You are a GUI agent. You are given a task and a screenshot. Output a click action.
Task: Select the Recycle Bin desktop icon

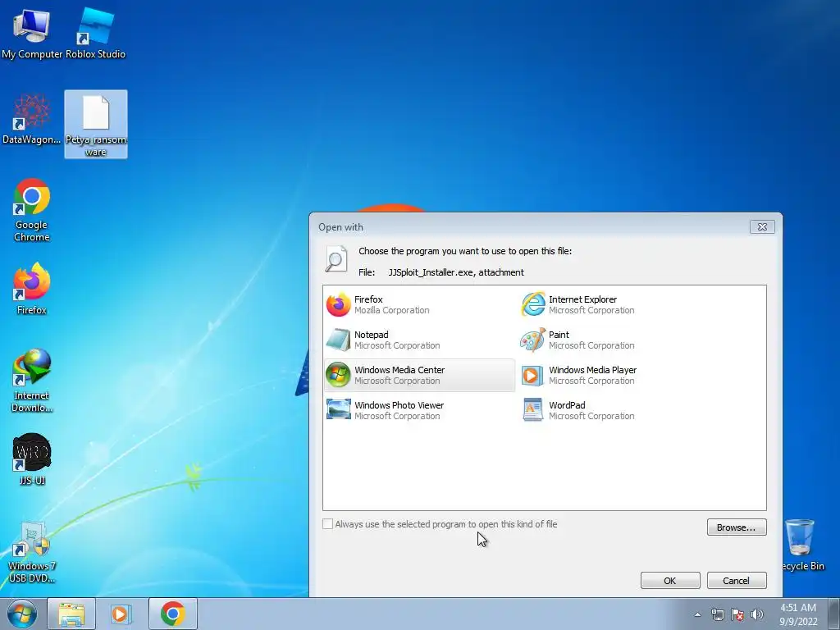(x=802, y=545)
